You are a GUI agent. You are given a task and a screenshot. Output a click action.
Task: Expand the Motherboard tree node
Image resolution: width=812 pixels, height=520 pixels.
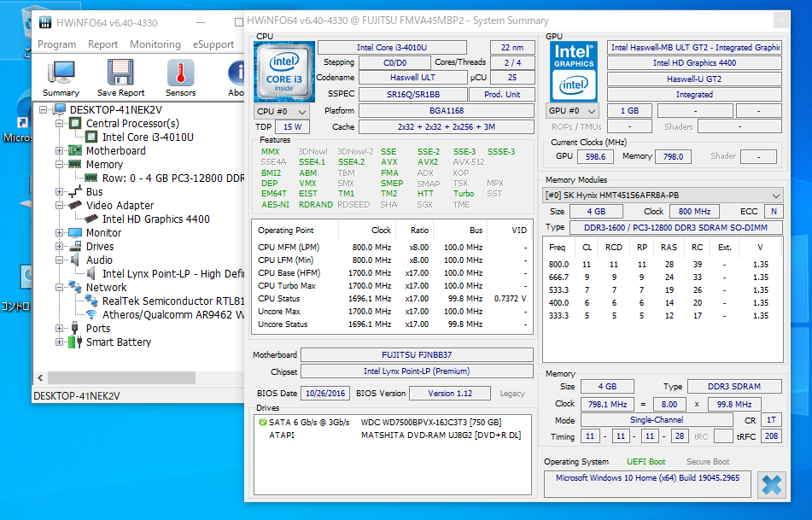point(59,151)
